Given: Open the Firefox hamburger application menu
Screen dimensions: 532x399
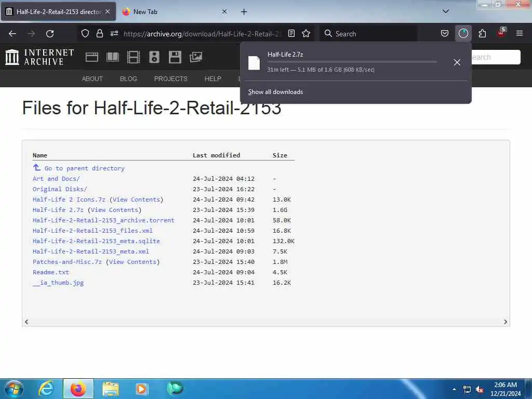Looking at the screenshot, I should 520,33.
